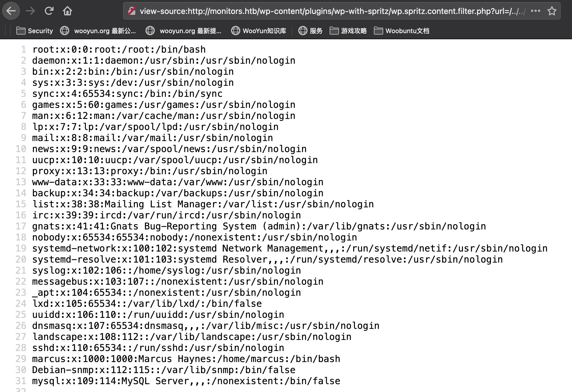
Task: Go back to the previous page
Action: coord(11,11)
